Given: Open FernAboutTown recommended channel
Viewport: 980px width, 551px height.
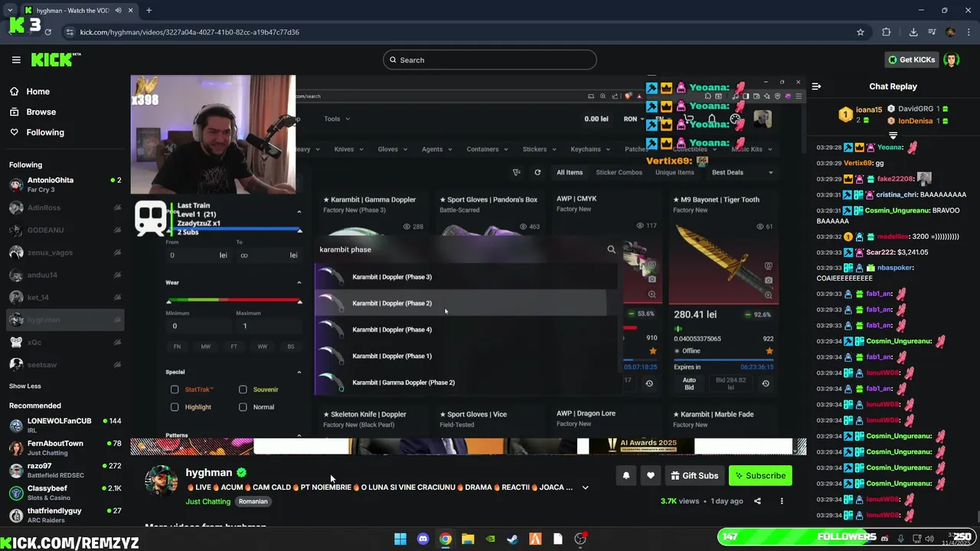Looking at the screenshot, I should pos(64,448).
